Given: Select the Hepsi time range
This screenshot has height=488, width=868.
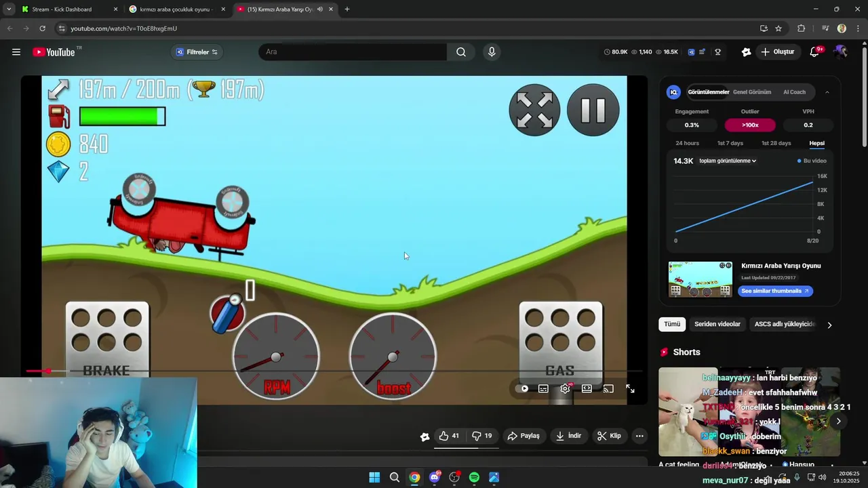Looking at the screenshot, I should coord(816,143).
